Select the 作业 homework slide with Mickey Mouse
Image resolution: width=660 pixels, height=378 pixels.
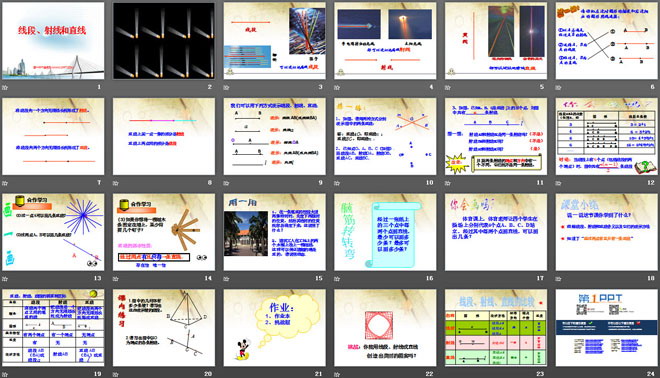274,327
